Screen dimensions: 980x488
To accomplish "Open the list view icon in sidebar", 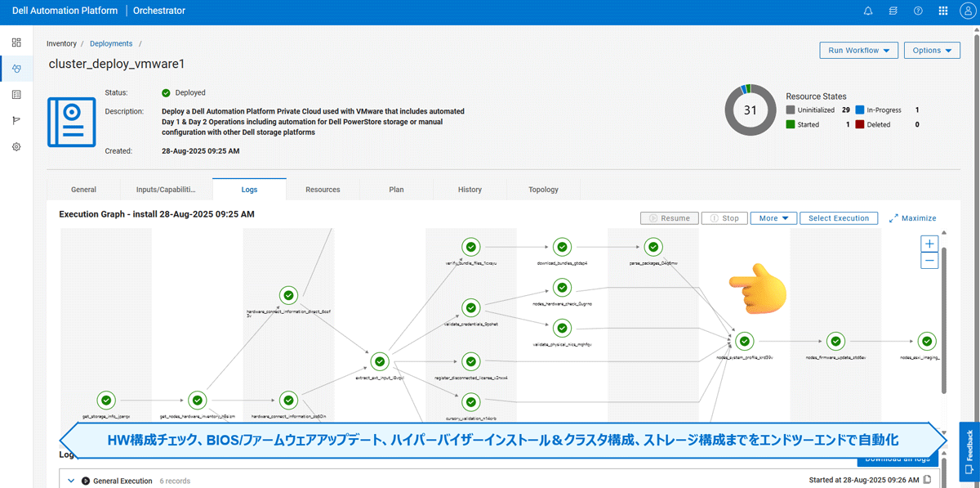I will point(16,95).
